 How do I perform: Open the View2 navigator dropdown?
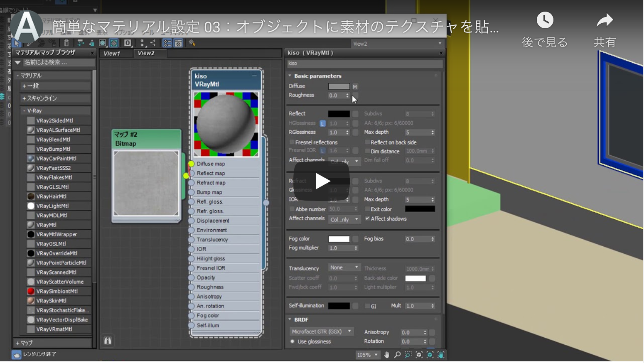[397, 43]
